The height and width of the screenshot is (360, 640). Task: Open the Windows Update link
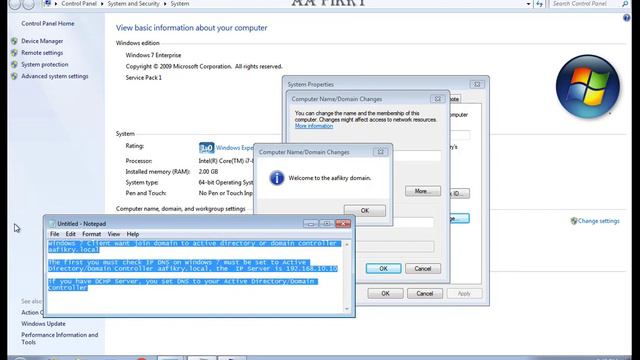tap(43, 324)
